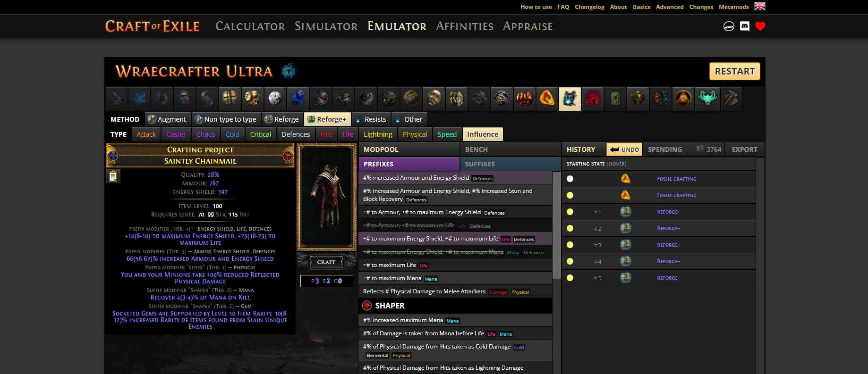Select the Cold type filter
Image resolution: width=868 pixels, height=374 pixels.
click(232, 134)
